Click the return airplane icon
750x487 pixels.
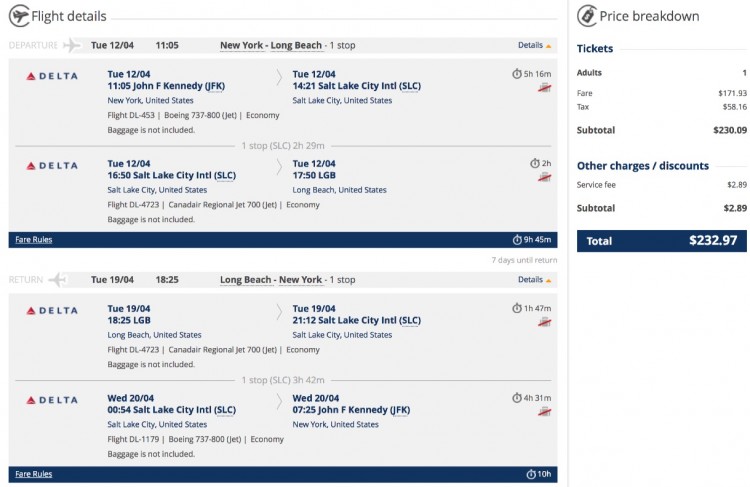coord(58,280)
